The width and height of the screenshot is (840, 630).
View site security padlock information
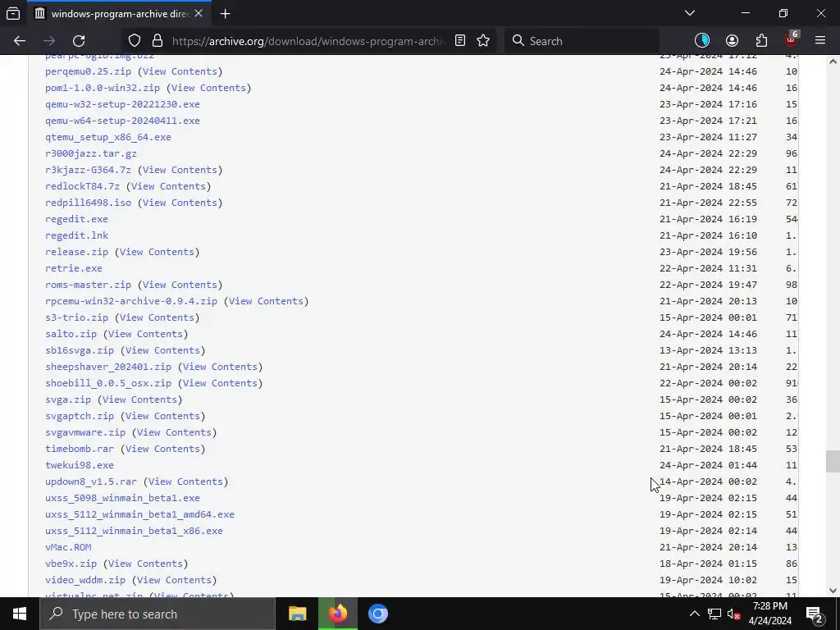point(157,41)
